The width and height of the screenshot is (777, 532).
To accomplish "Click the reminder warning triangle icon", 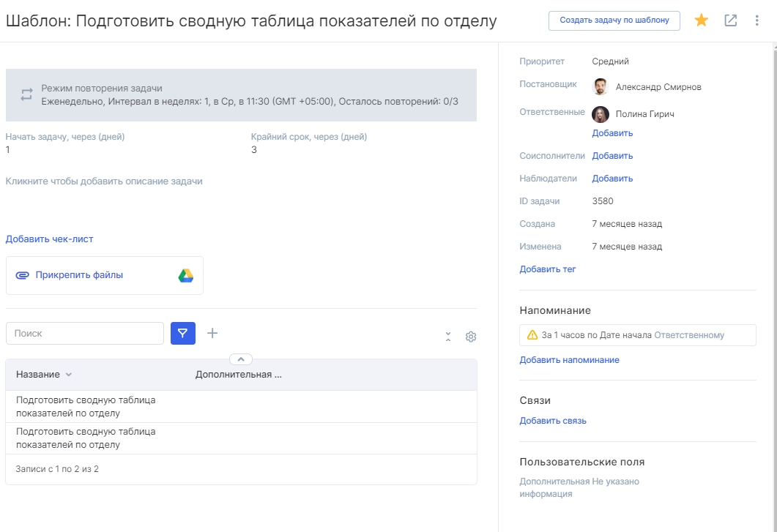I will (532, 335).
